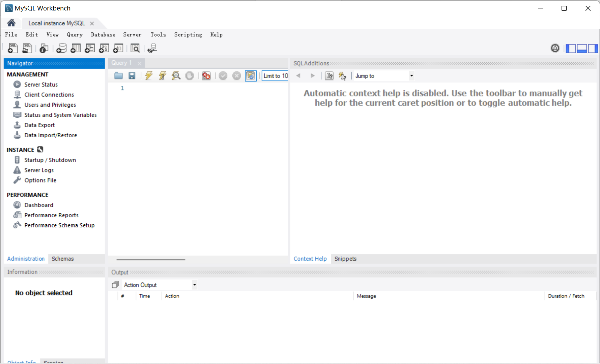Image resolution: width=600 pixels, height=364 pixels.
Task: Toggle autocommit mode button
Action: (x=251, y=76)
